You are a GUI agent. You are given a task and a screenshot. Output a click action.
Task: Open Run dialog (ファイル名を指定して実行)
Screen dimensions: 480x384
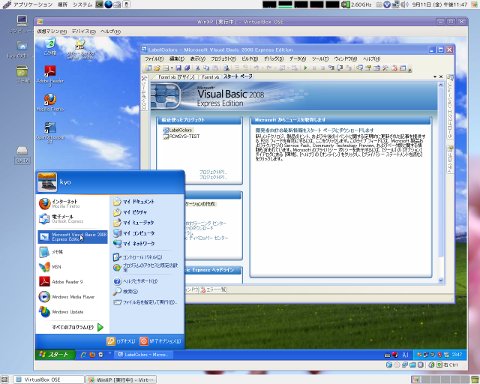[x=145, y=302]
